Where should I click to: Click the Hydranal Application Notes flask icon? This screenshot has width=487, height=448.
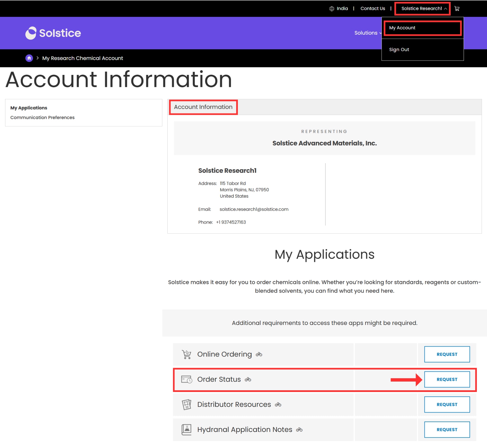tap(186, 429)
